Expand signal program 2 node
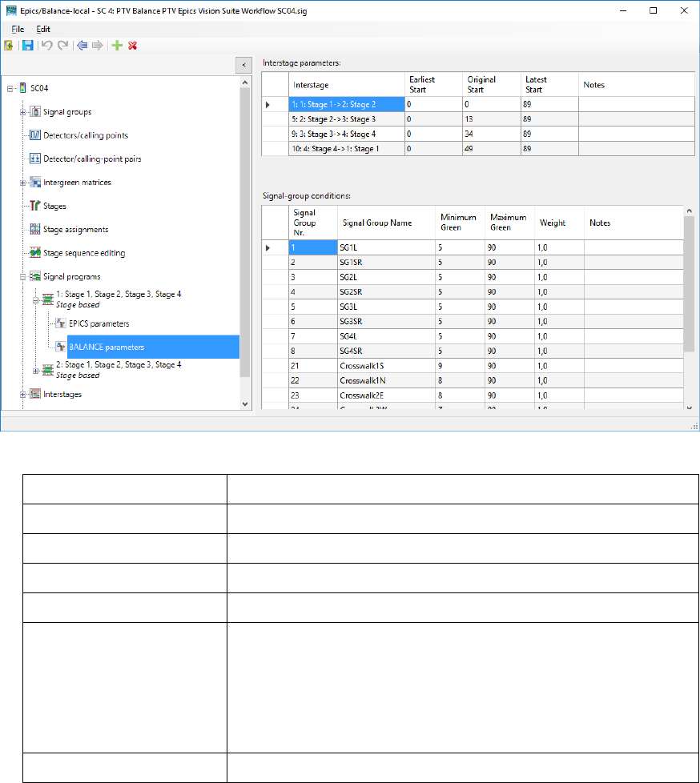This screenshot has width=700, height=783. pyautogui.click(x=35, y=371)
